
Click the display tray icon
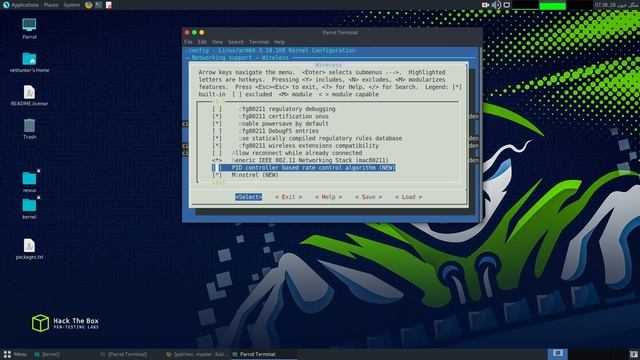507,5
